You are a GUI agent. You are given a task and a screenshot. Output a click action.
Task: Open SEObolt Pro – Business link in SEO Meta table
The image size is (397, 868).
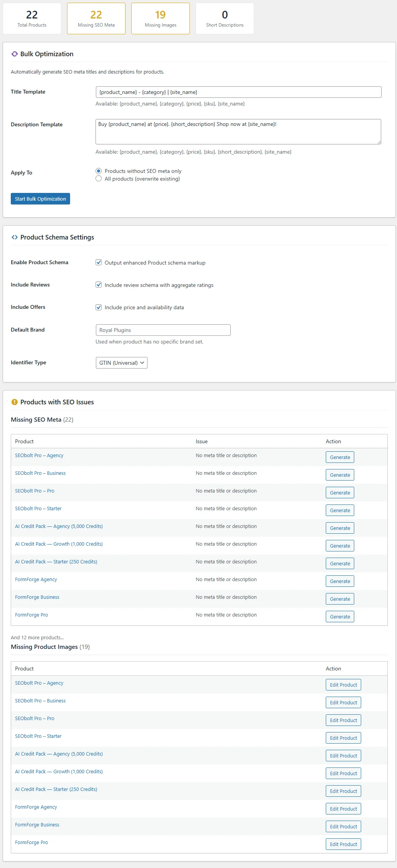click(x=40, y=473)
